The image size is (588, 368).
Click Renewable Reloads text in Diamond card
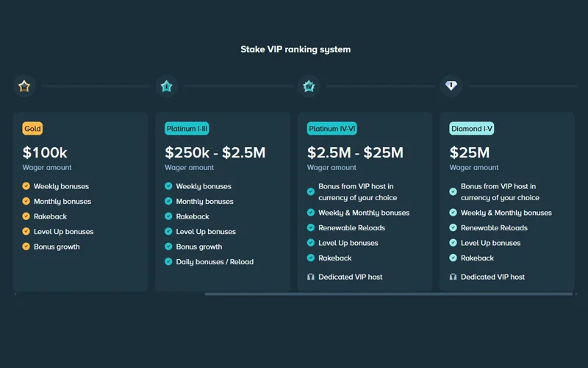[494, 227]
